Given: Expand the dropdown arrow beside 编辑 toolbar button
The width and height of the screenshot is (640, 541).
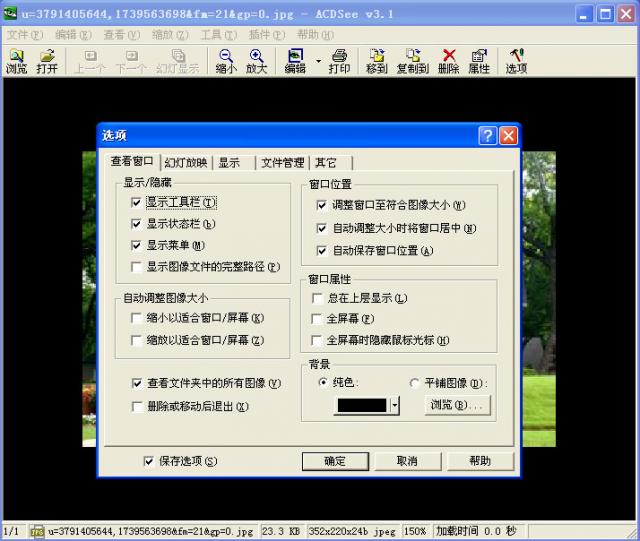Looking at the screenshot, I should [x=318, y=61].
